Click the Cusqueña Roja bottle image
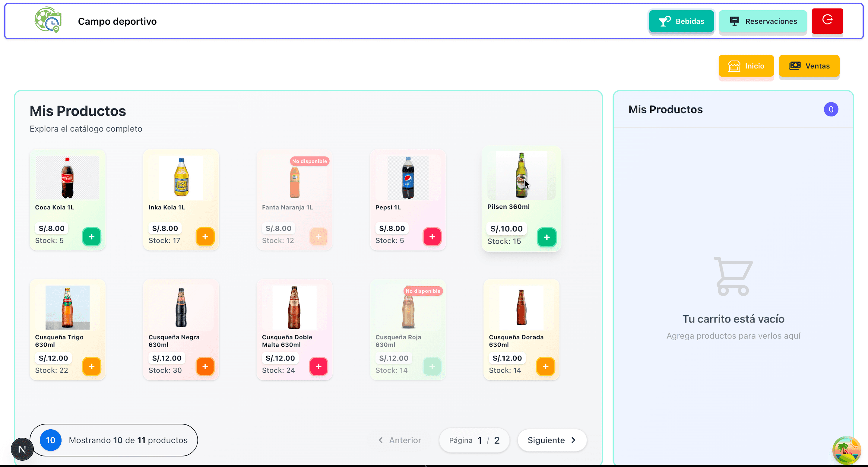The height and width of the screenshot is (467, 868). click(408, 308)
